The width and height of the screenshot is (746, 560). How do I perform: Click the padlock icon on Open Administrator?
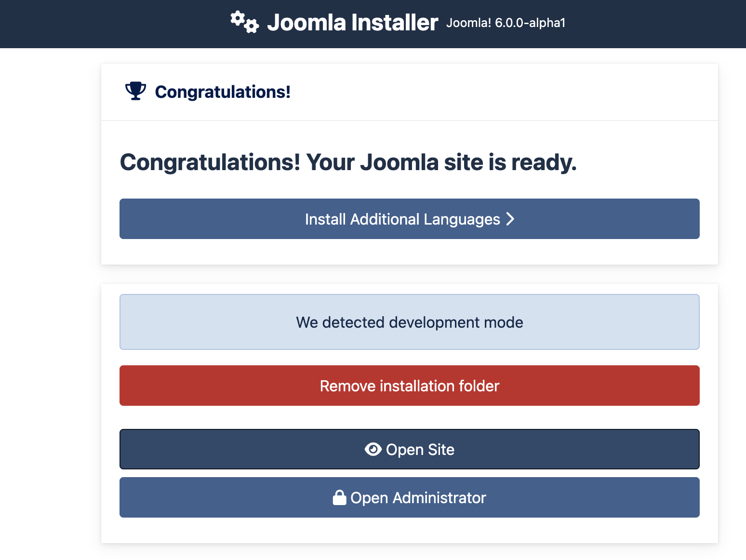click(340, 497)
